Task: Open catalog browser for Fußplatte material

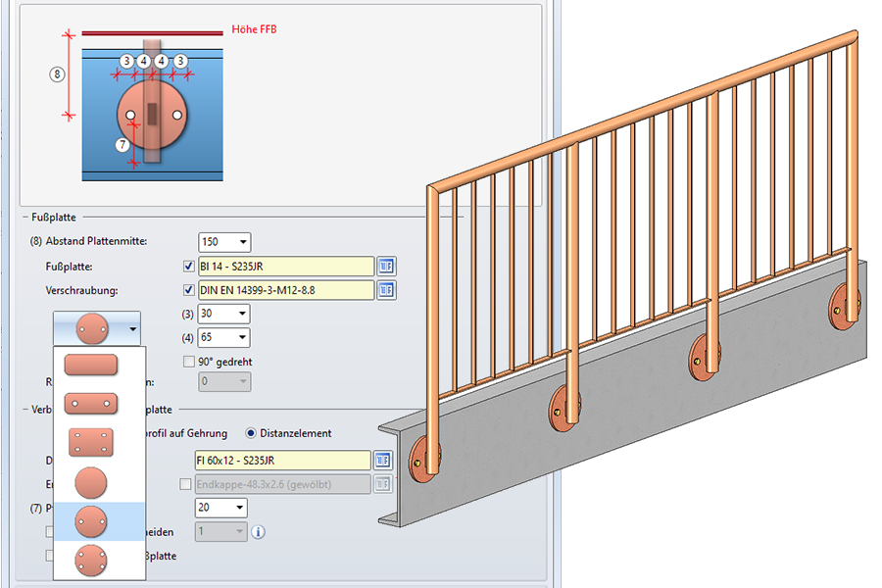Action: click(x=386, y=266)
